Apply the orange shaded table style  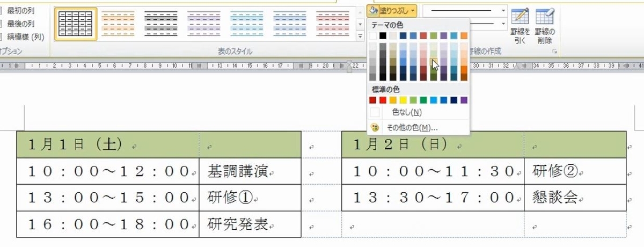click(118, 24)
